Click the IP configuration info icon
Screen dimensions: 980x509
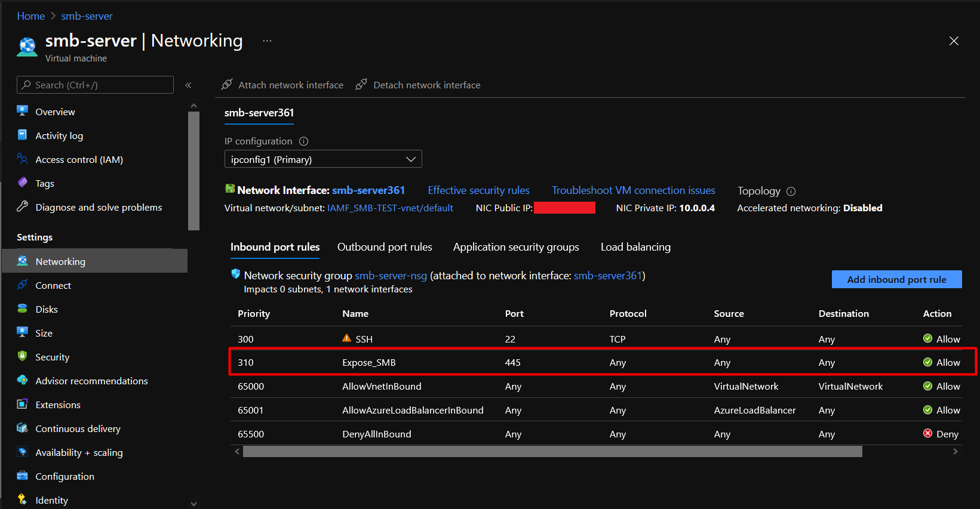pyautogui.click(x=303, y=141)
